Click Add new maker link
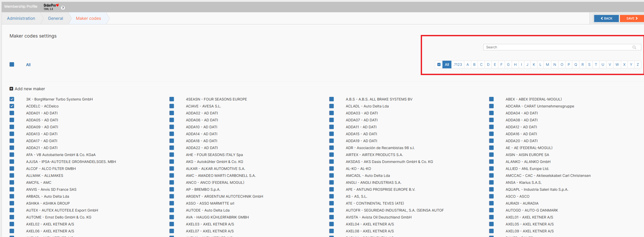This screenshot has width=644, height=237. click(30, 89)
